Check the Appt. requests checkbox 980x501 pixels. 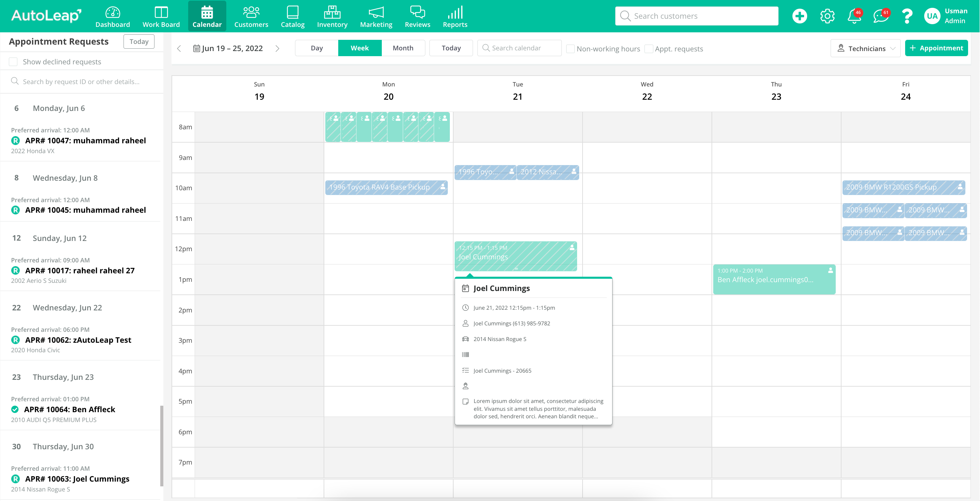(649, 49)
